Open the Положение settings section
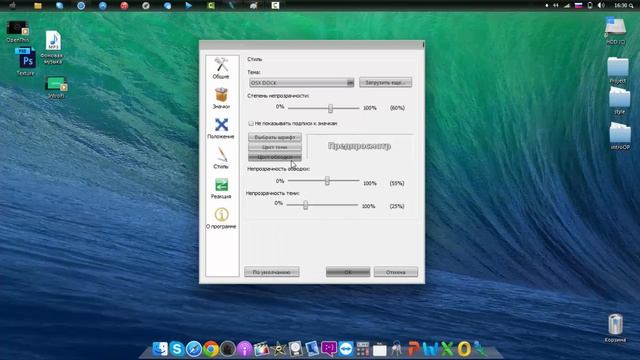The image size is (640, 360). [221, 128]
